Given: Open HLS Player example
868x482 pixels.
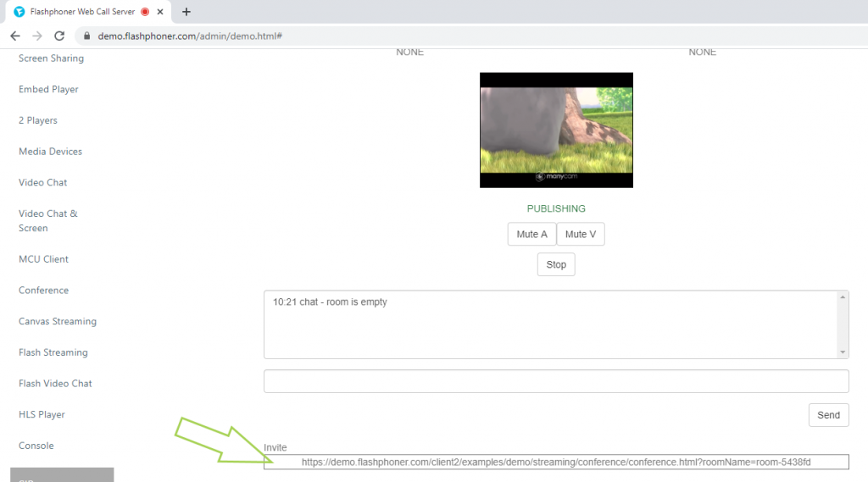Looking at the screenshot, I should pyautogui.click(x=42, y=414).
